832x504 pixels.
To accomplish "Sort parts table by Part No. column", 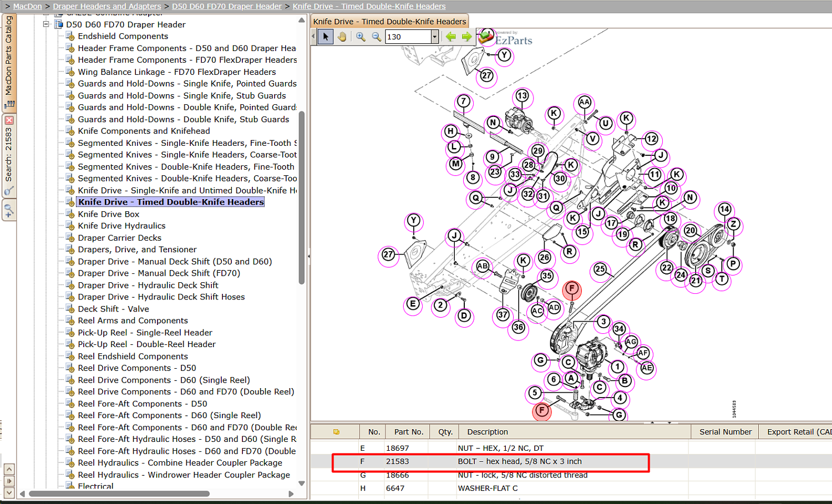I will pos(409,432).
